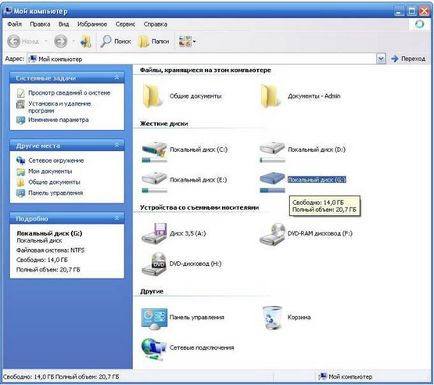Click the status bar free space text
434x385 pixels.
tap(61, 377)
